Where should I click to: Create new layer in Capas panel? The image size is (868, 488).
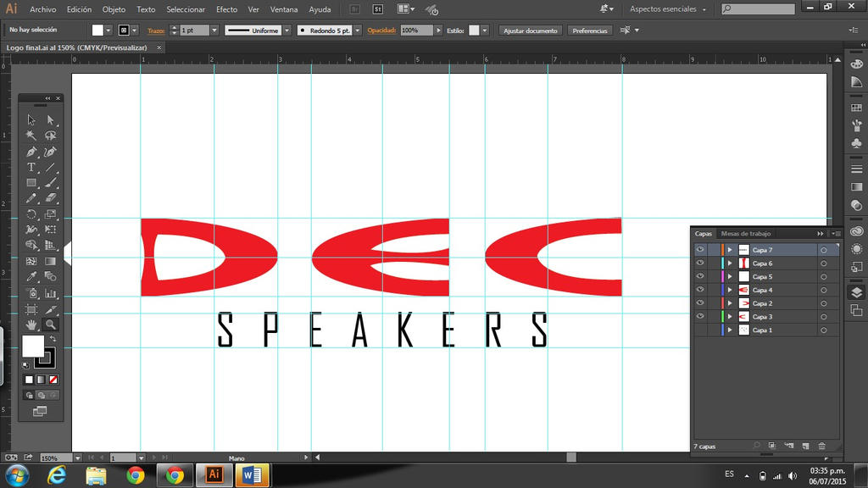805,446
